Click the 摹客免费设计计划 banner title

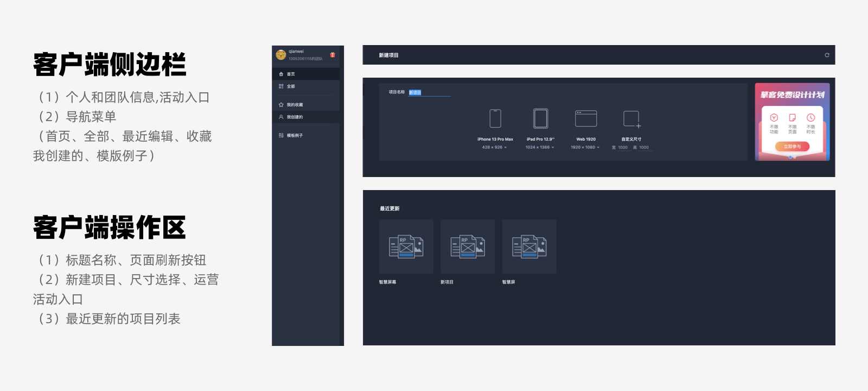click(x=792, y=95)
